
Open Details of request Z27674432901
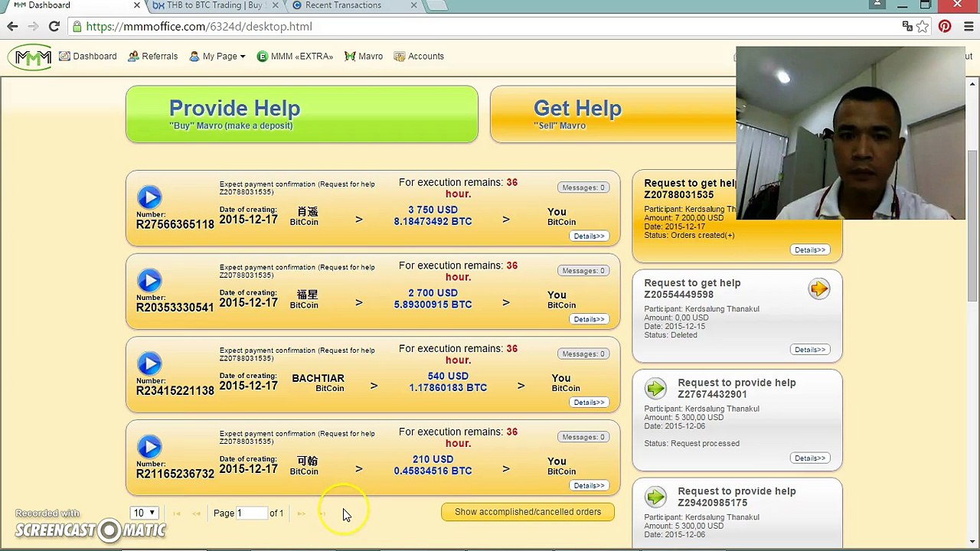[x=810, y=458]
